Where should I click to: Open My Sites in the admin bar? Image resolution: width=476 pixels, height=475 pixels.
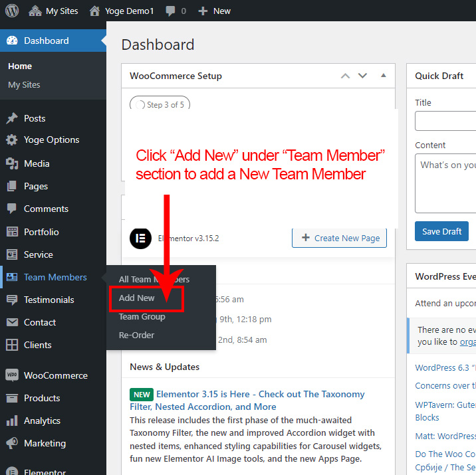[x=53, y=11]
